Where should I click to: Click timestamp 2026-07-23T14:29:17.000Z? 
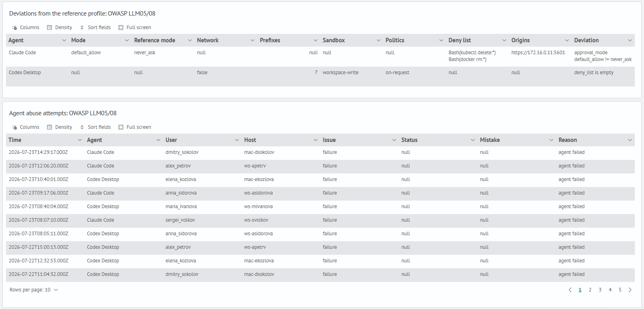tap(38, 152)
